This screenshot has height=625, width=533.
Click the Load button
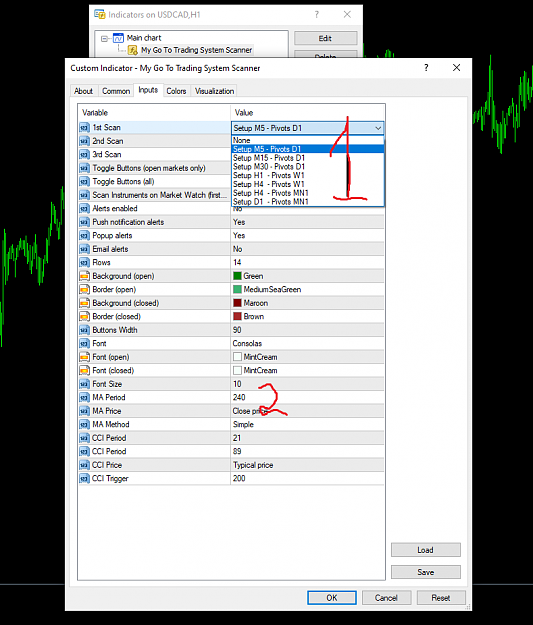[425, 550]
